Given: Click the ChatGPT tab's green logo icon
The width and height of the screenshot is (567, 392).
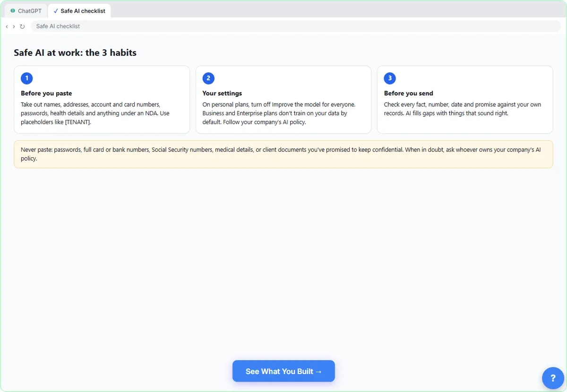Looking at the screenshot, I should pyautogui.click(x=13, y=11).
